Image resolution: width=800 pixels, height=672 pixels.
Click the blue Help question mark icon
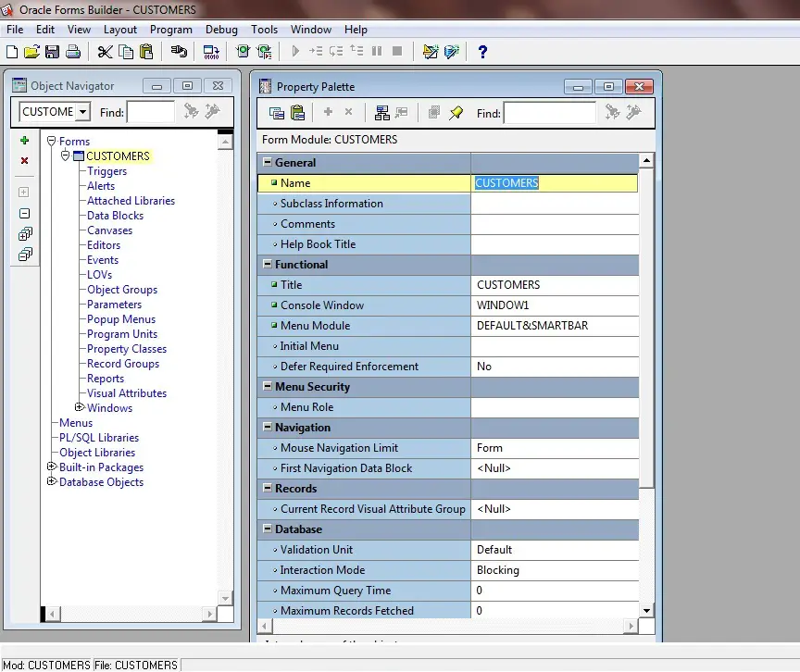point(482,52)
